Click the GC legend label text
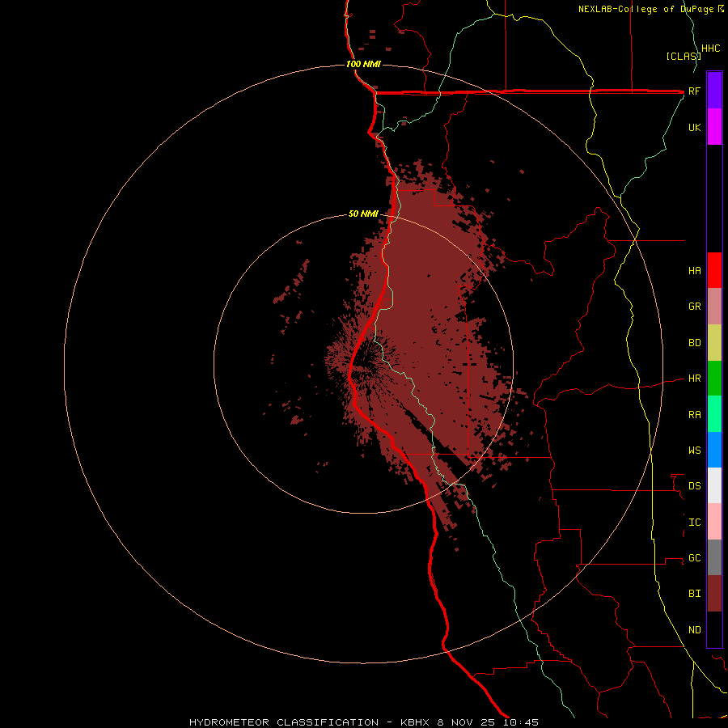The image size is (728, 728). [695, 558]
